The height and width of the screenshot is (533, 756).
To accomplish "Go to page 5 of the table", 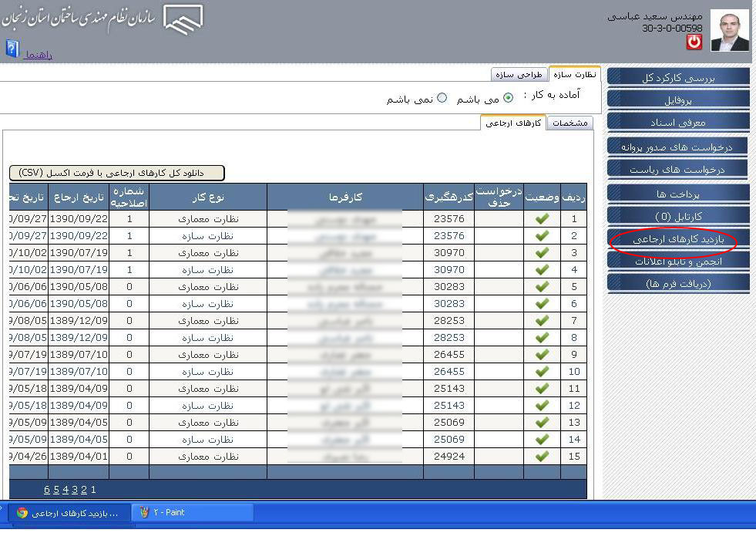I will pos(56,490).
